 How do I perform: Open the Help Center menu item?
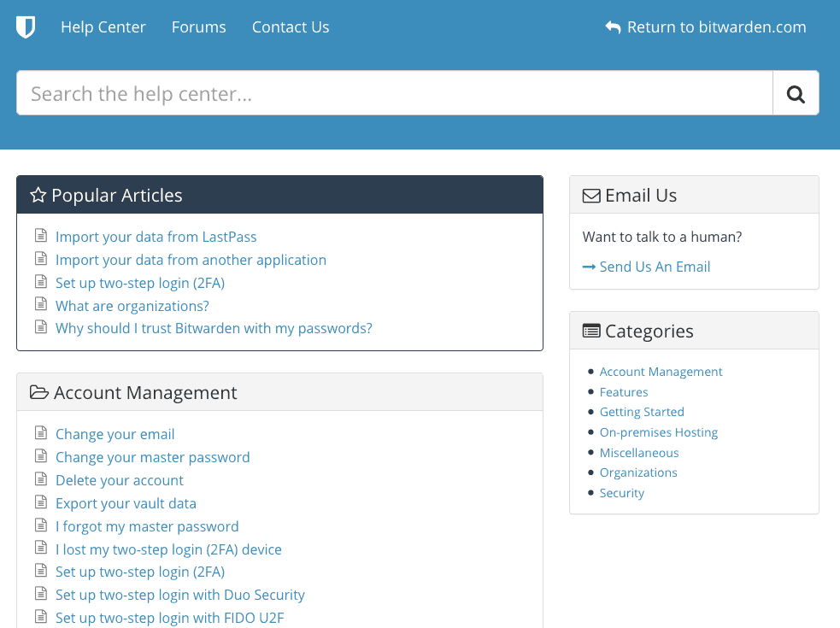point(103,26)
